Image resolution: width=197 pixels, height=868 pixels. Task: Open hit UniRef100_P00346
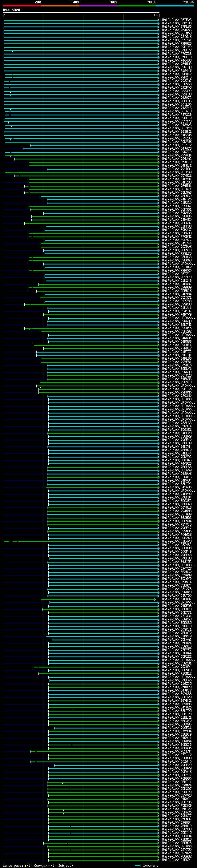[x=177, y=460]
